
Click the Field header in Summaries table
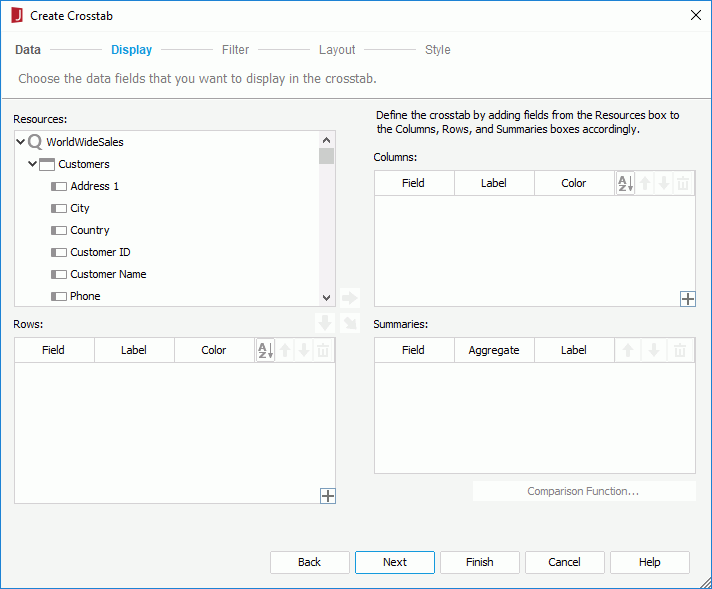click(x=414, y=351)
